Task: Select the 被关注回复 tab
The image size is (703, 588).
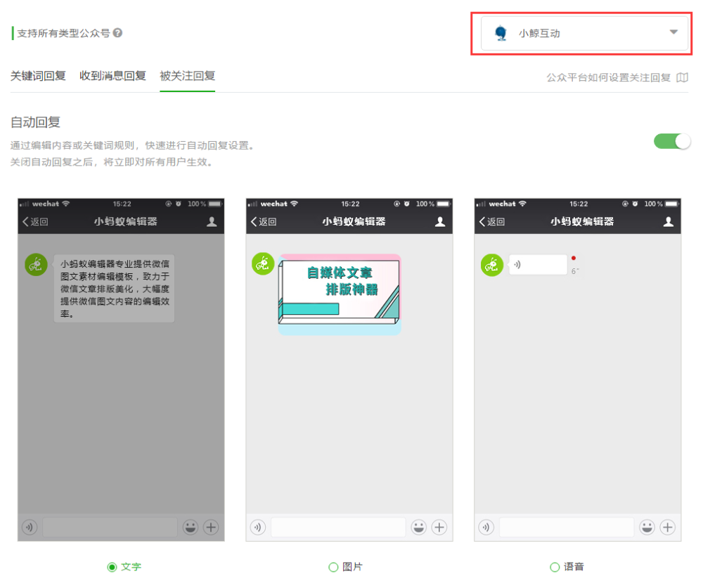Action: click(x=188, y=76)
